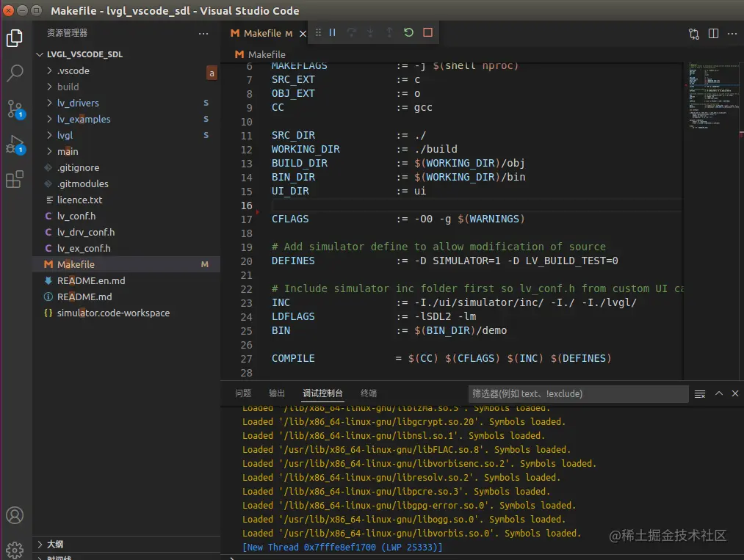Image resolution: width=744 pixels, height=560 pixels.
Task: Stop debugging with the red square
Action: [427, 33]
